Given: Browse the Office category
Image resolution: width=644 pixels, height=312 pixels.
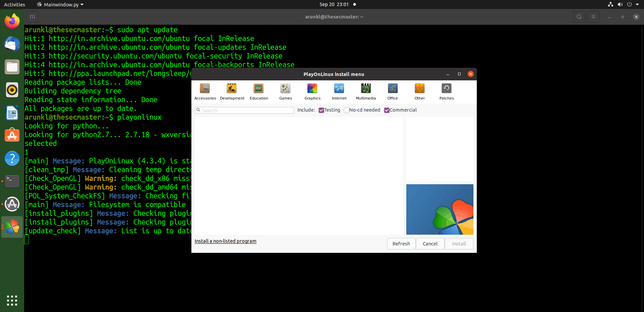Looking at the screenshot, I should coord(393,92).
